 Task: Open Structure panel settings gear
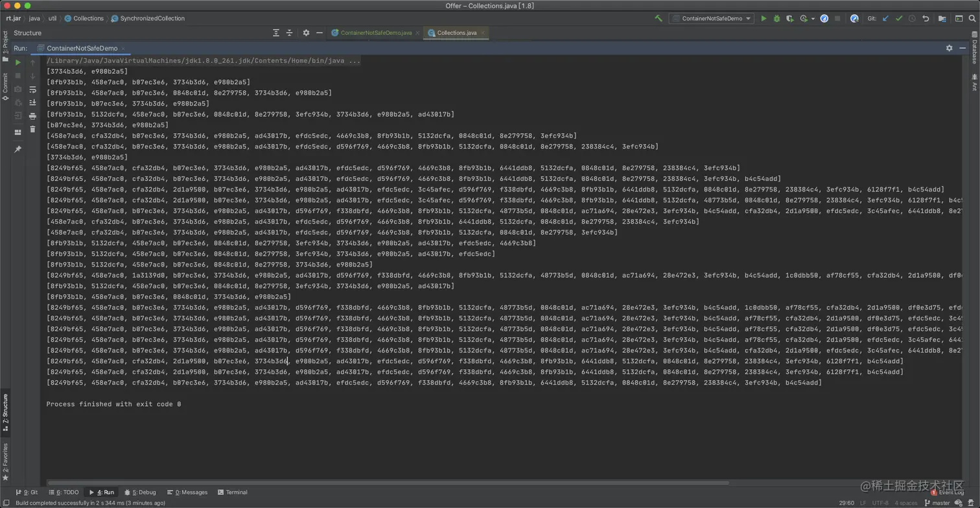306,33
